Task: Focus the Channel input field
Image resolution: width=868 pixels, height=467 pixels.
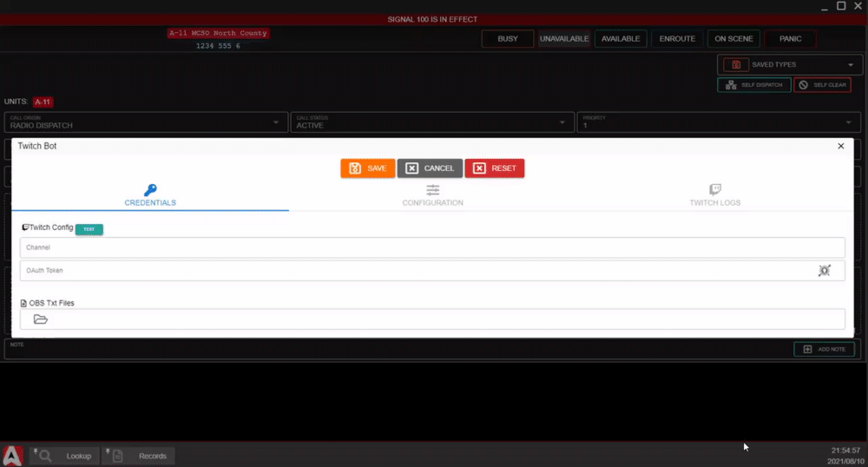Action: coord(432,247)
